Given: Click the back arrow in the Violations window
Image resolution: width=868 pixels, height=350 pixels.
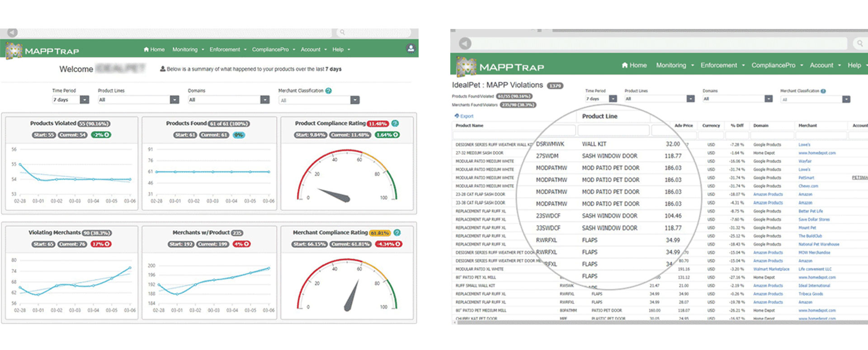Looking at the screenshot, I should pyautogui.click(x=465, y=43).
